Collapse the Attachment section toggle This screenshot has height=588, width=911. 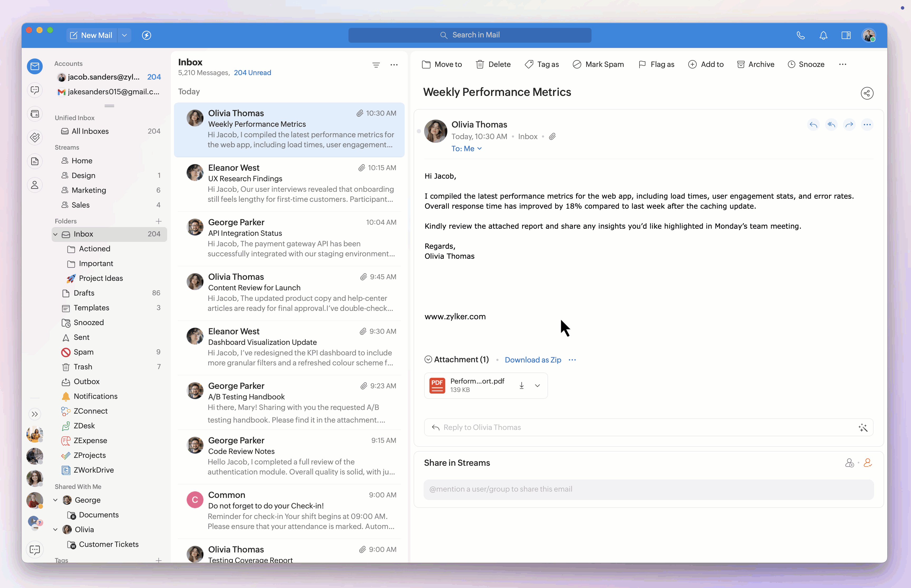[428, 360]
